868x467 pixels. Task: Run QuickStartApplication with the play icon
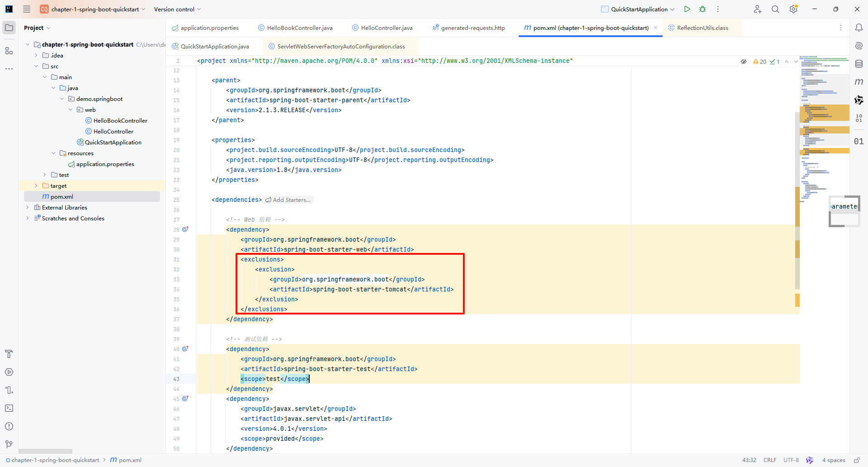pos(687,9)
